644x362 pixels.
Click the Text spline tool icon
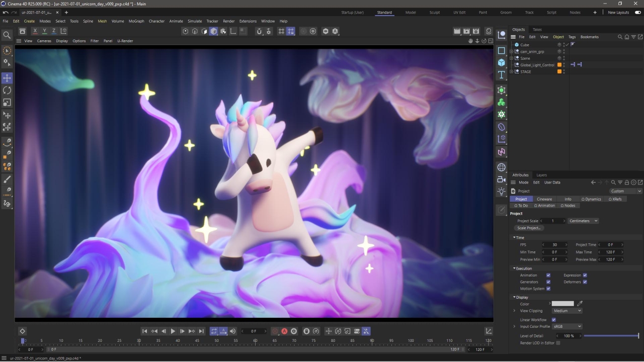pos(502,75)
